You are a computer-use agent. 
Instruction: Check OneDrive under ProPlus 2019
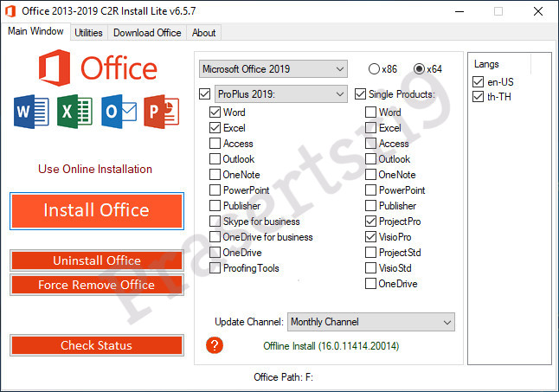(215, 253)
